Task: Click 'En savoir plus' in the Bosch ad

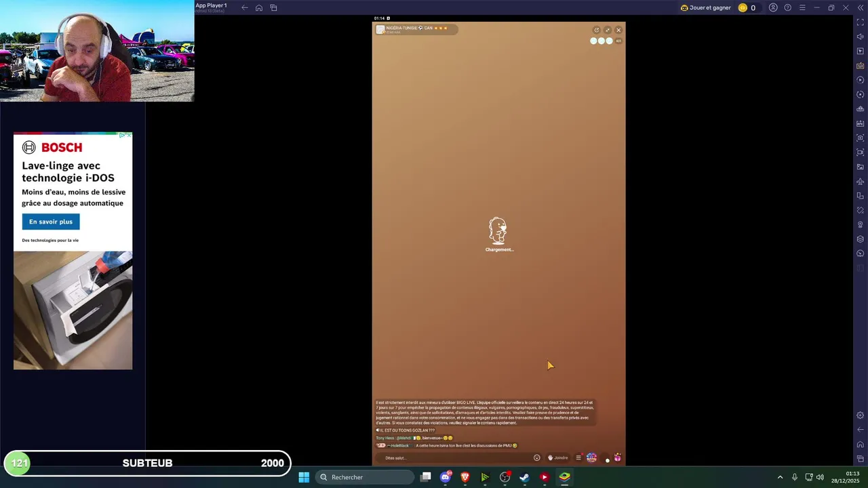Action: click(51, 222)
